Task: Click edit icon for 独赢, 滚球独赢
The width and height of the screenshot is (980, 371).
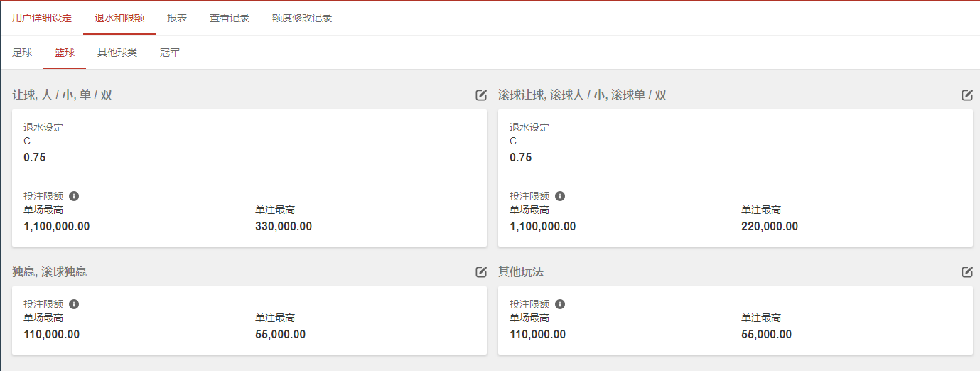Action: coord(481,271)
